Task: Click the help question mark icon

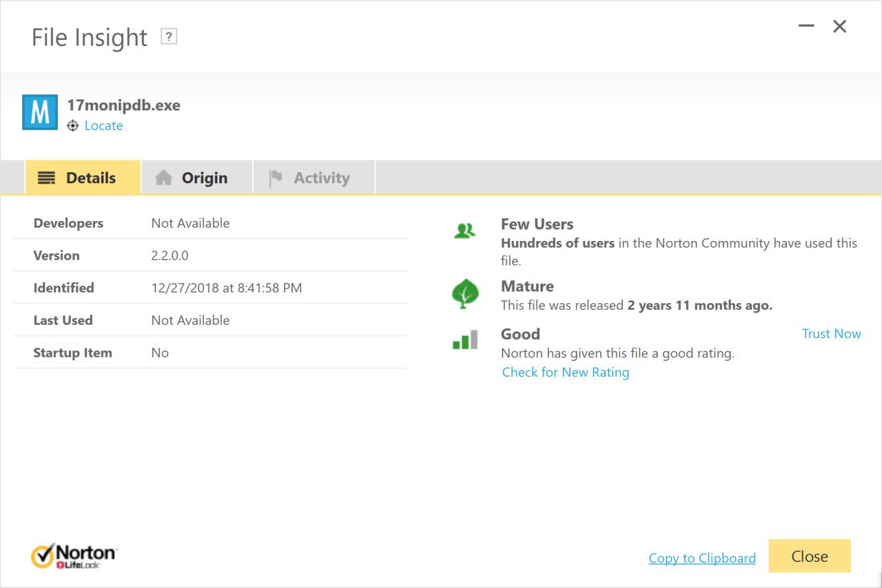Action: pyautogui.click(x=169, y=36)
